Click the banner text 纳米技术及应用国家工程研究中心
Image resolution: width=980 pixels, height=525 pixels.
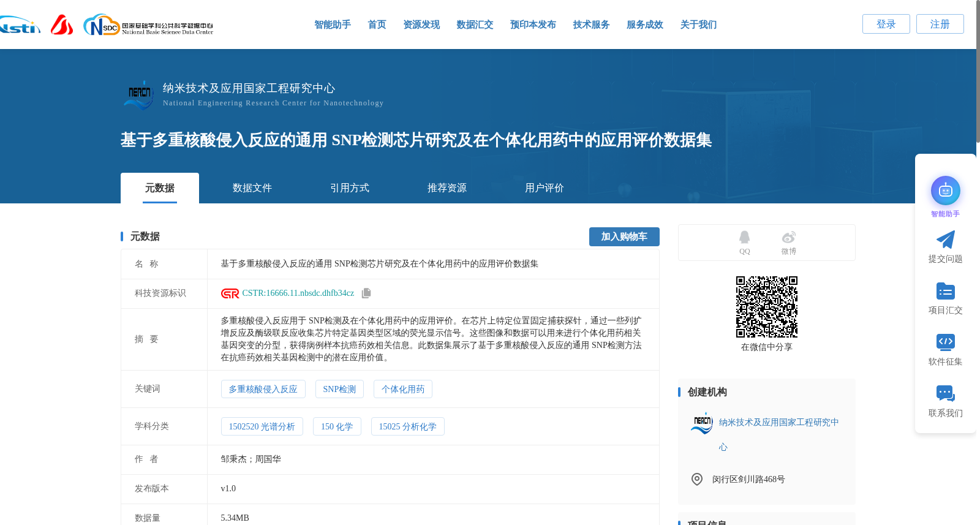coord(249,88)
